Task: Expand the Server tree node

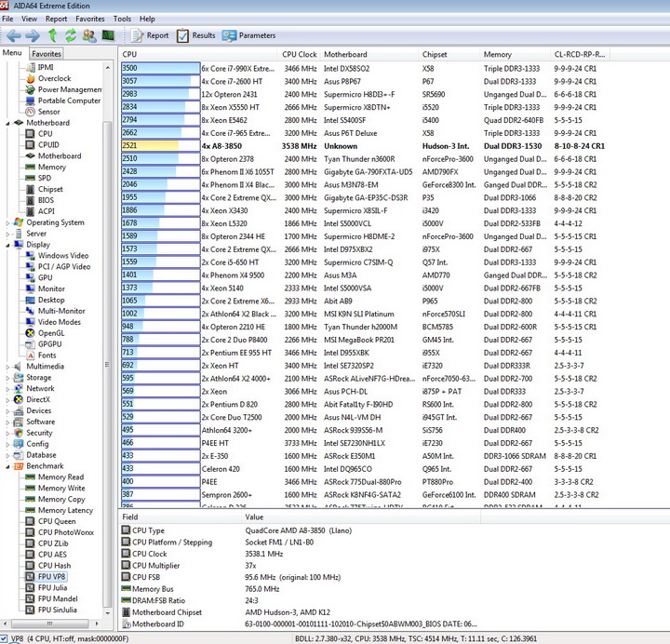Action: 7,234
